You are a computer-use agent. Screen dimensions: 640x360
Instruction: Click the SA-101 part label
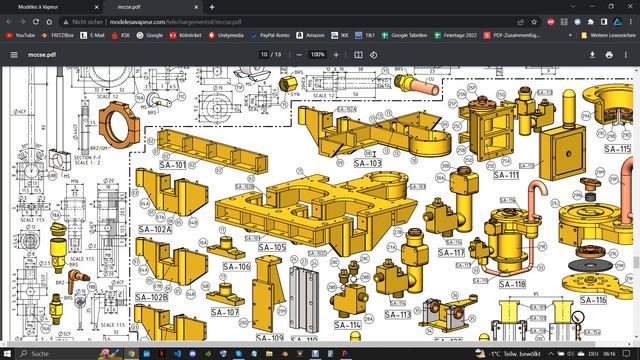173,165
